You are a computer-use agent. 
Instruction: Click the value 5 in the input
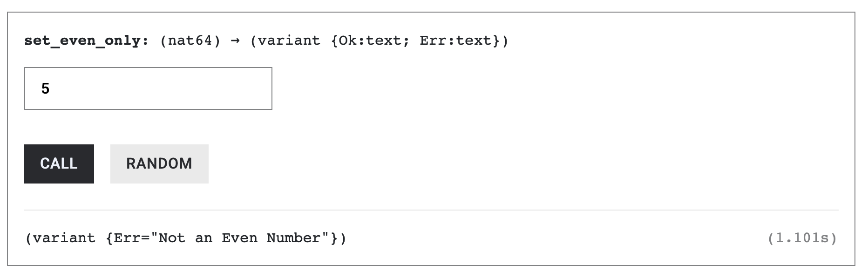tap(45, 88)
